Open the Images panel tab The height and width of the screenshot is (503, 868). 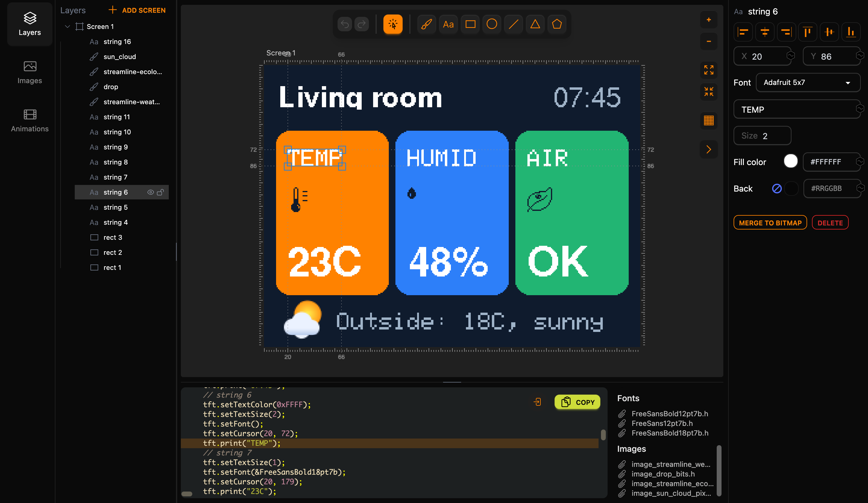tap(30, 72)
